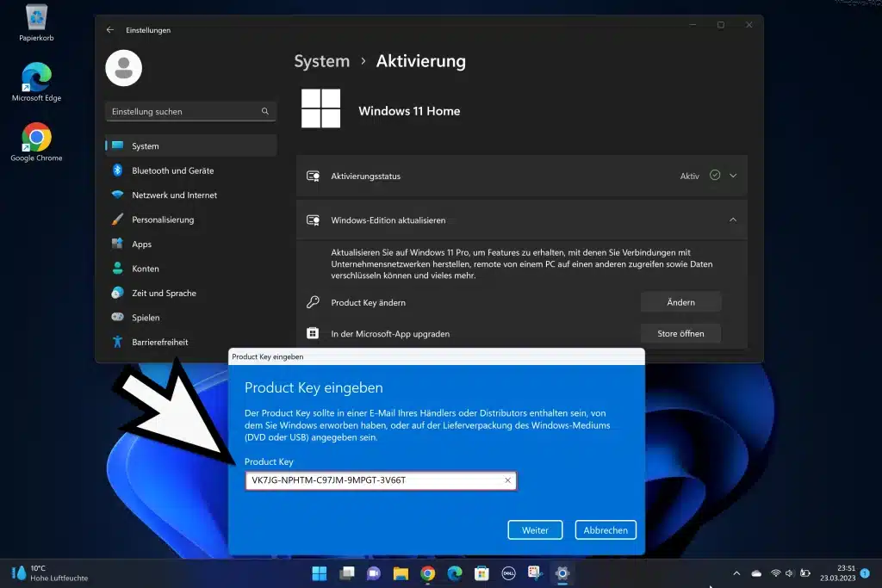
Task: Open Spielen settings category
Action: click(190, 318)
